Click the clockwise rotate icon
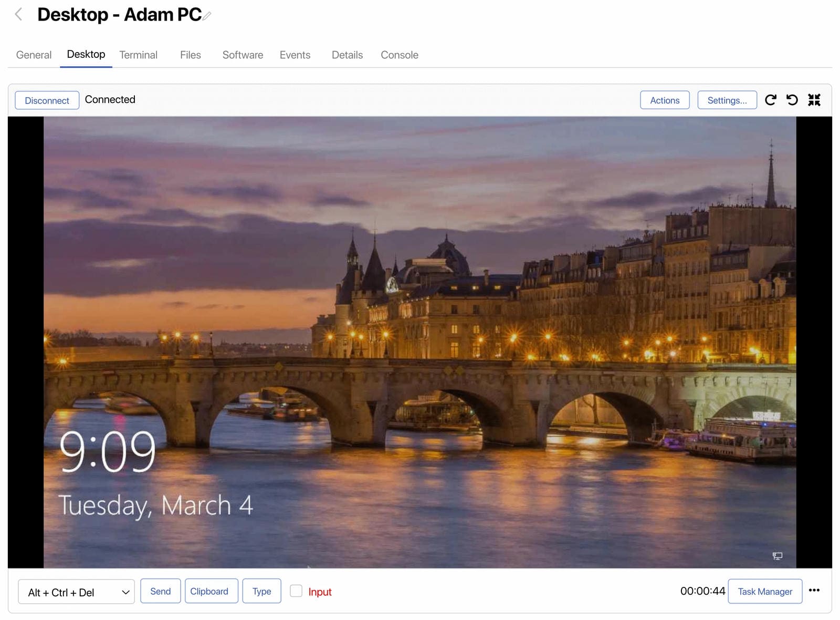Image resolution: width=840 pixels, height=620 pixels. point(770,100)
